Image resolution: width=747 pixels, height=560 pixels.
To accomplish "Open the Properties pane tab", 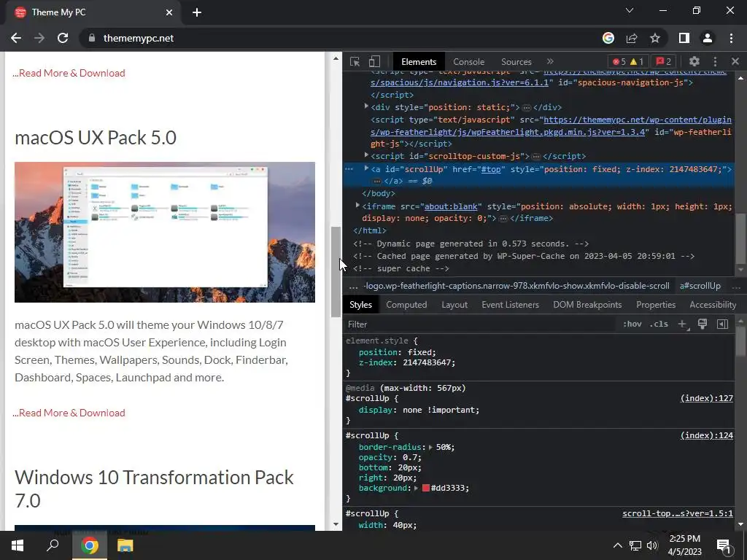I will tap(656, 305).
